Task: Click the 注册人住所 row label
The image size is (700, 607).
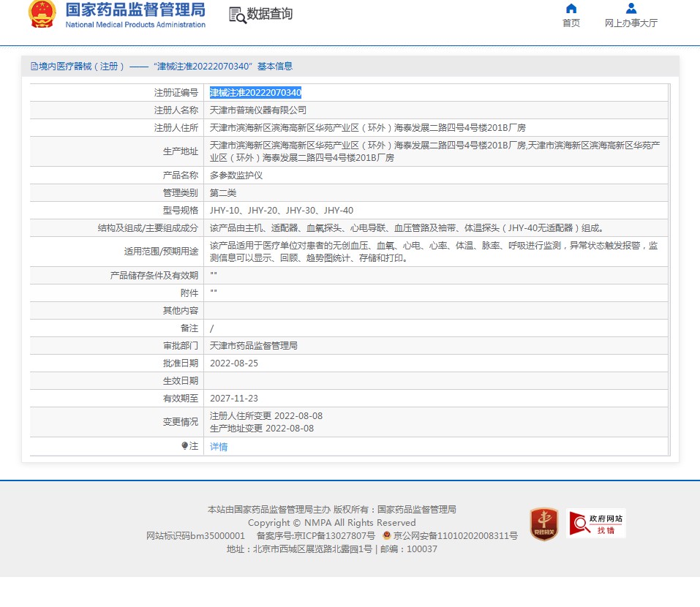Action: [176, 128]
